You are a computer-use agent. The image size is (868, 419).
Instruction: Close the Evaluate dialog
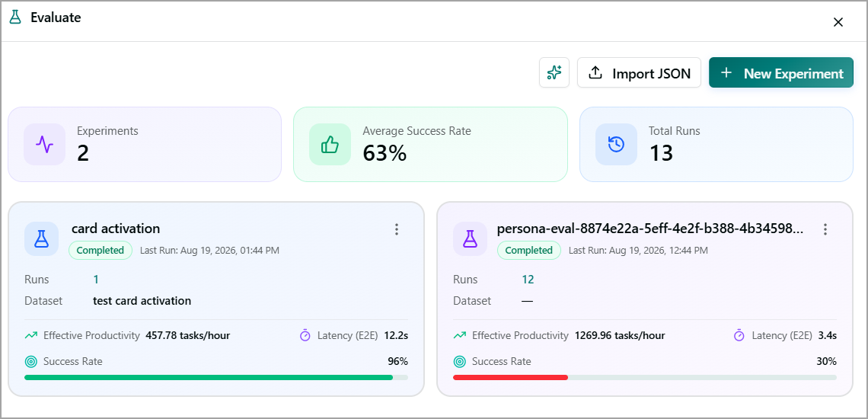[838, 22]
